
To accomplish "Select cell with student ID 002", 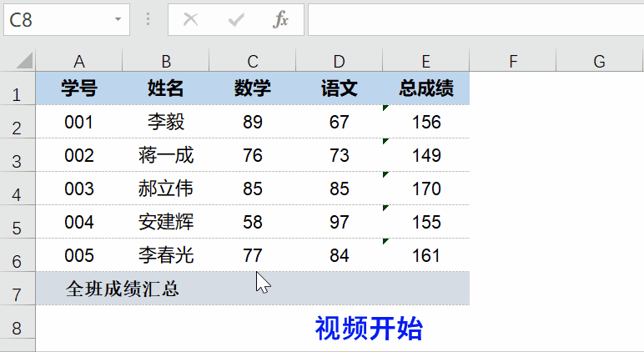I will point(79,155).
